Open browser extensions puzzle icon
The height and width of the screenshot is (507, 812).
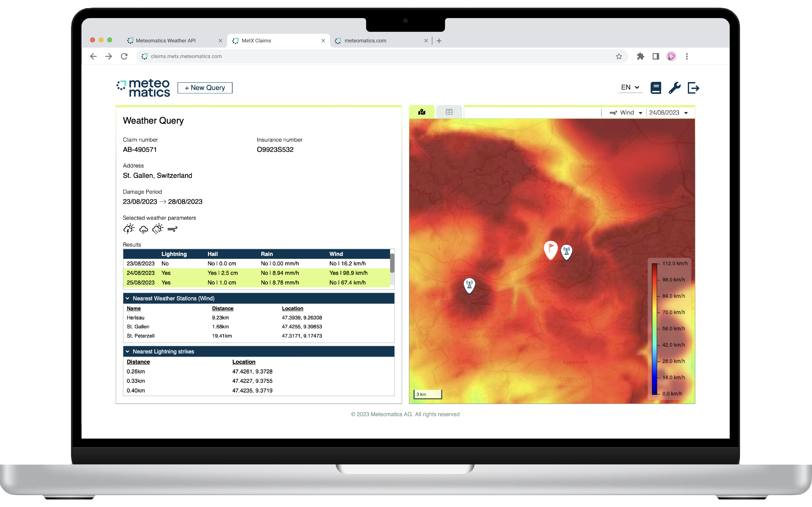coord(640,56)
